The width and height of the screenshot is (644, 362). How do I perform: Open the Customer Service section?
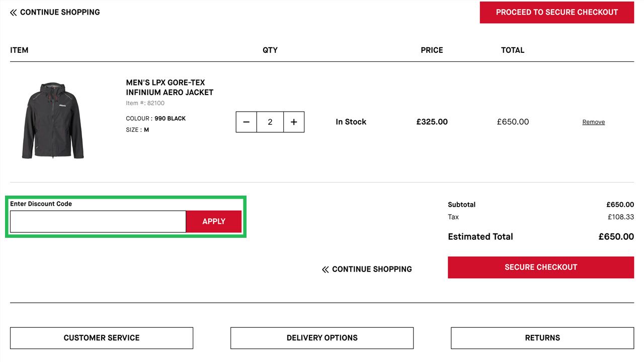click(102, 338)
